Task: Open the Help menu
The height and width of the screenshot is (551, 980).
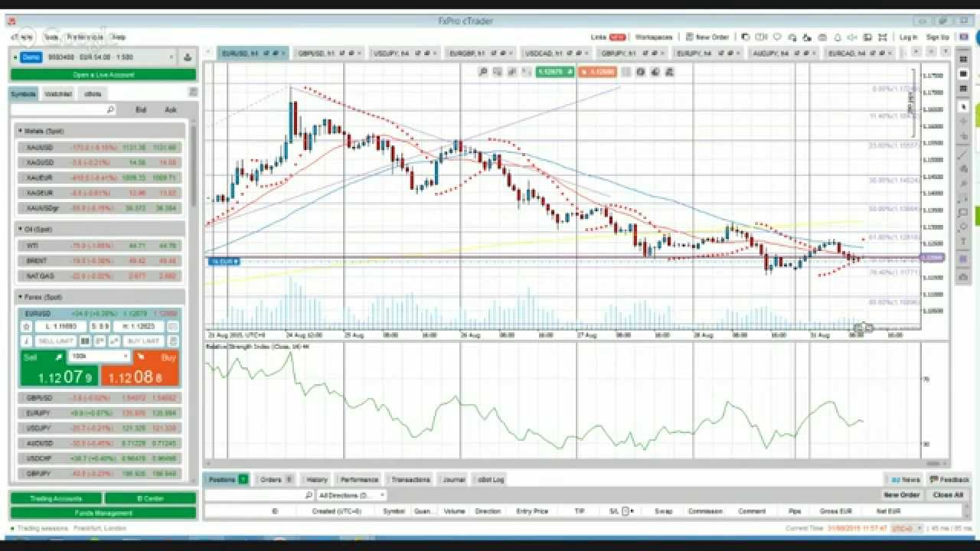Action: pyautogui.click(x=119, y=37)
